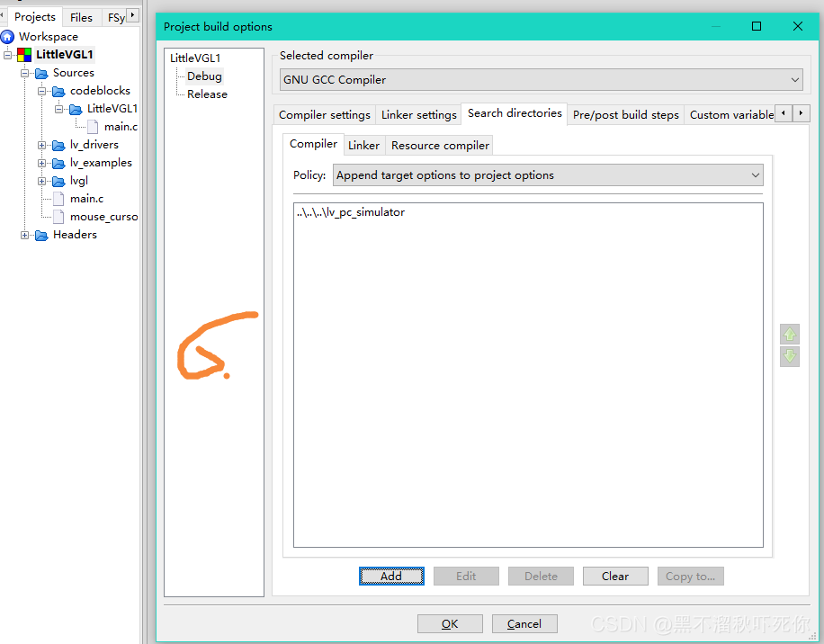The height and width of the screenshot is (644, 824).
Task: Click the lv_drivers folder icon
Action: coord(58,145)
